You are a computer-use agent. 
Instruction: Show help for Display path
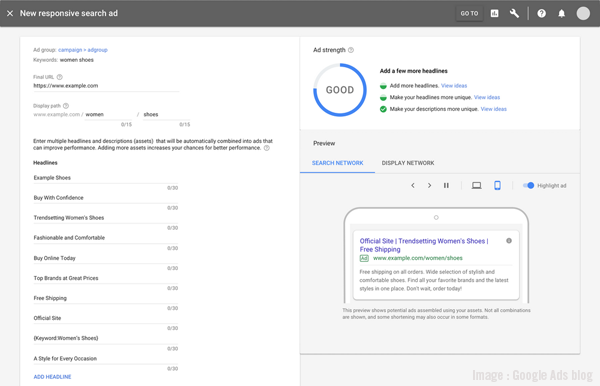pos(66,106)
